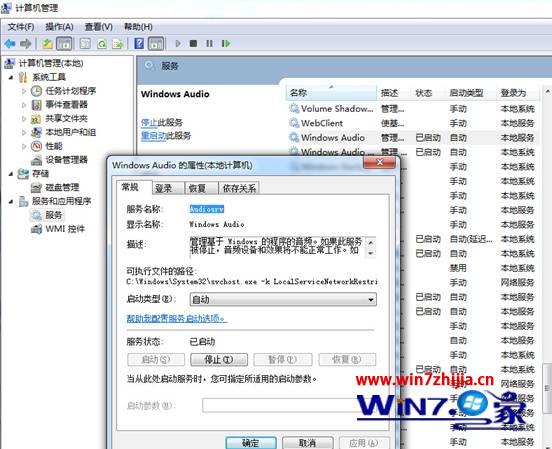Image resolution: width=552 pixels, height=449 pixels.
Task: Expand the 共享文件夹 node arrow
Action: 24,118
